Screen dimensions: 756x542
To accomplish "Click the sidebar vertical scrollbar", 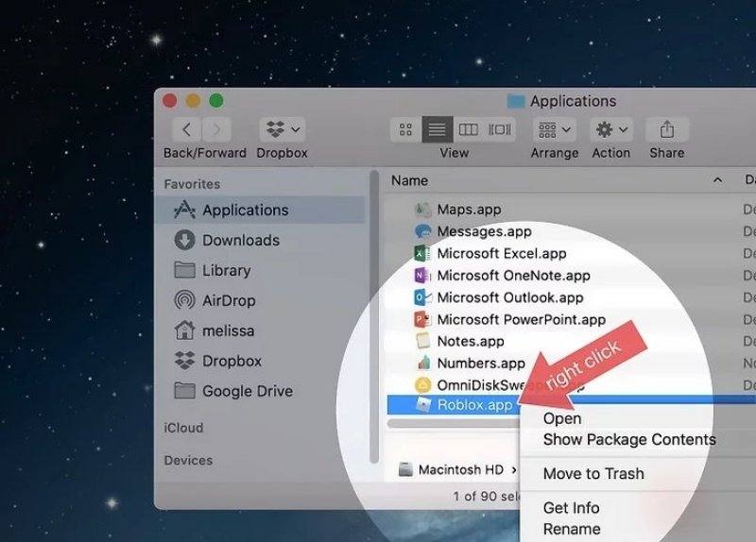I will pos(374,316).
